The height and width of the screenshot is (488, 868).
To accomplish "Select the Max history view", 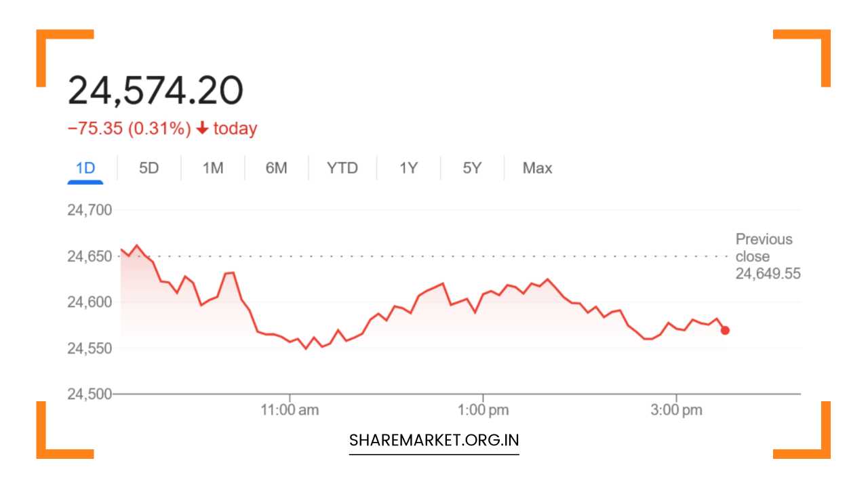I will click(x=536, y=168).
